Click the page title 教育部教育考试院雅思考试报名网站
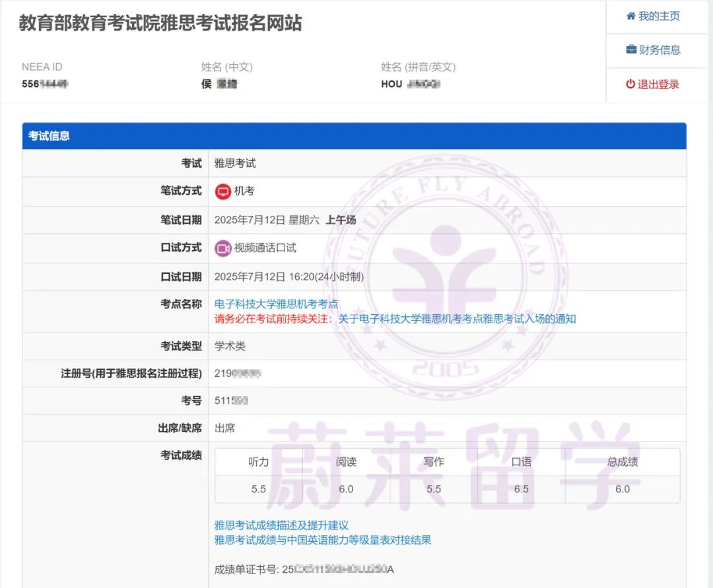This screenshot has height=588, width=713. point(160,22)
